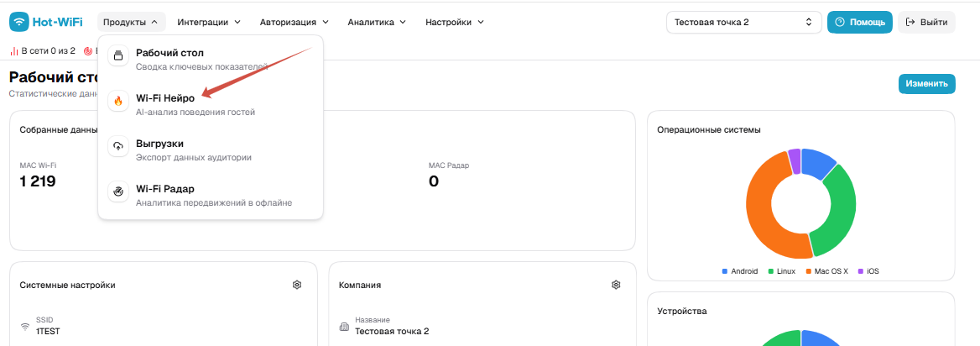Select Wi-Fi Радар menu entry
Screen dimensions: 980x346
click(x=210, y=195)
